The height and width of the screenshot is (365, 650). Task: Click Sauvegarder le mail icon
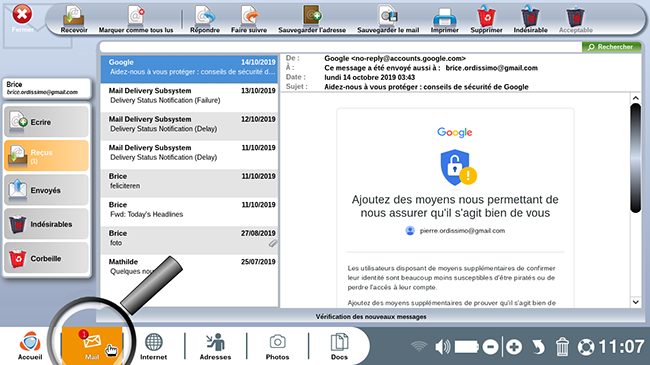[388, 19]
